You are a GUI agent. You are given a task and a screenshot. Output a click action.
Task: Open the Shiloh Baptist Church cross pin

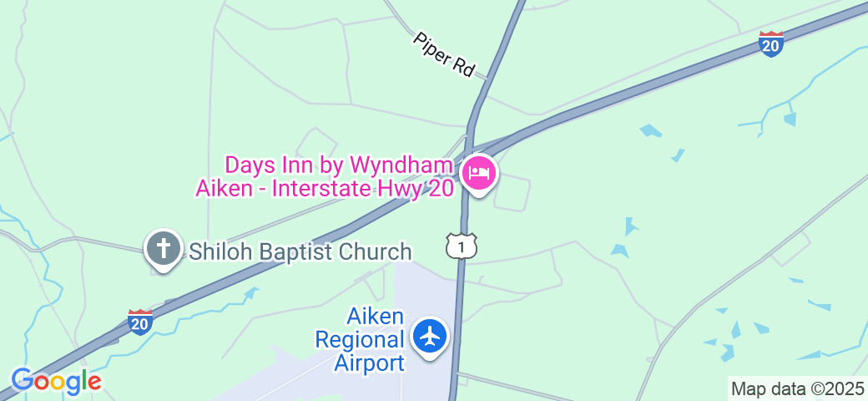164,250
